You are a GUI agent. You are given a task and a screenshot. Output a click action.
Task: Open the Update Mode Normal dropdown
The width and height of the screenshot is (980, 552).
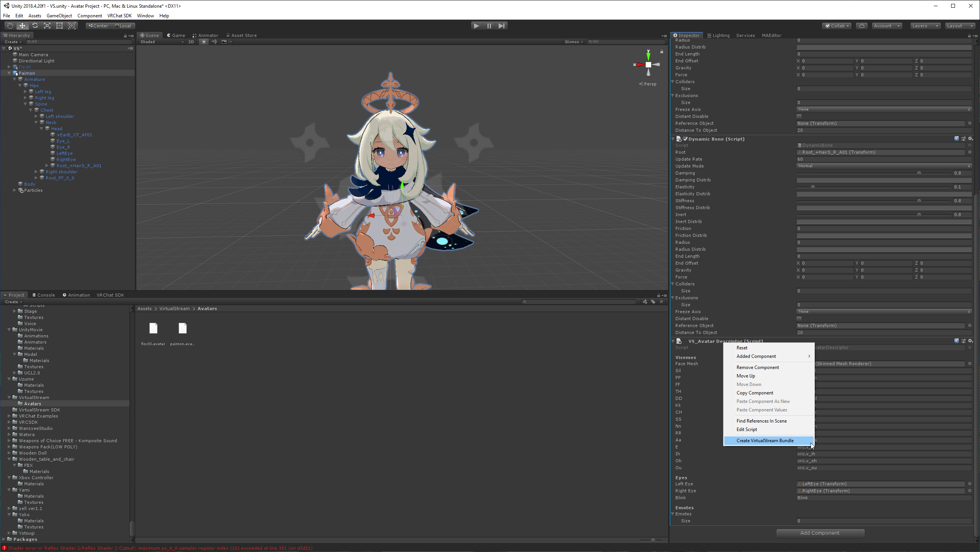point(883,166)
